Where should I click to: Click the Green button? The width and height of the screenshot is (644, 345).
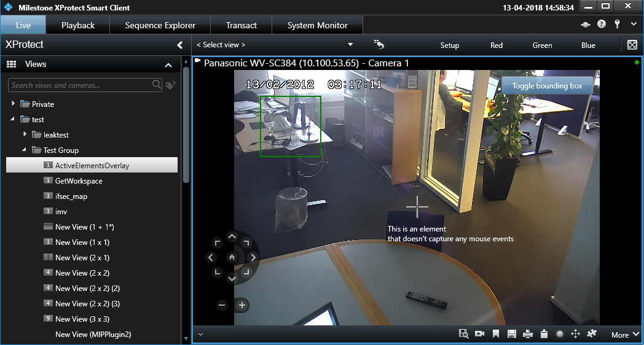(542, 45)
